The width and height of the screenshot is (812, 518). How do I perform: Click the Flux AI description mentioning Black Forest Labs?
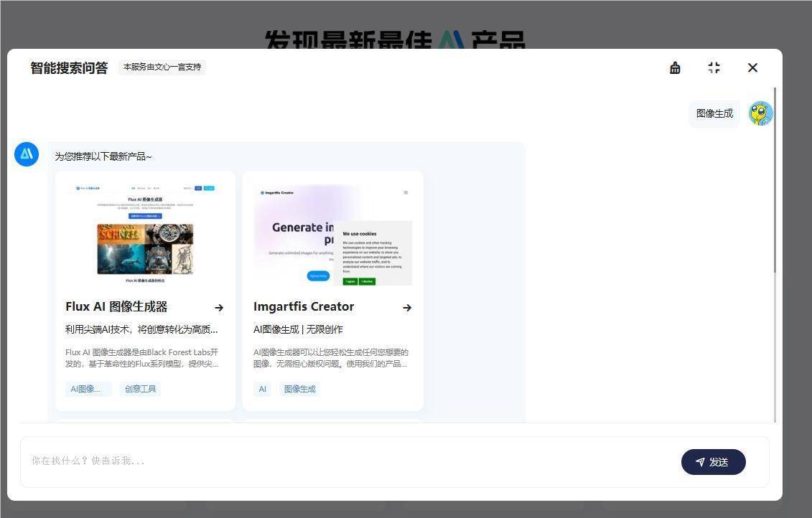point(142,358)
